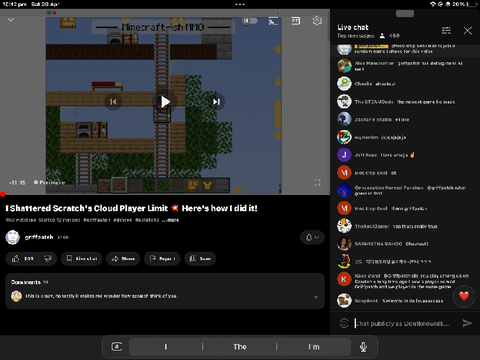Play the paused video

(165, 102)
